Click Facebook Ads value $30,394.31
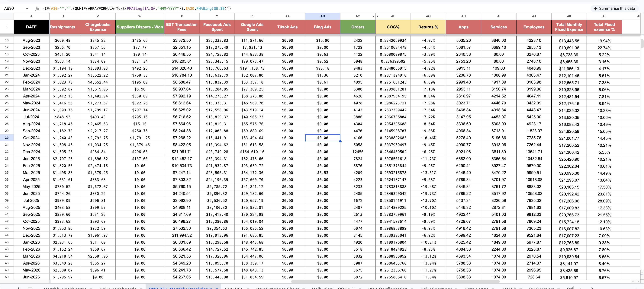The image size is (644, 289). pos(217,159)
